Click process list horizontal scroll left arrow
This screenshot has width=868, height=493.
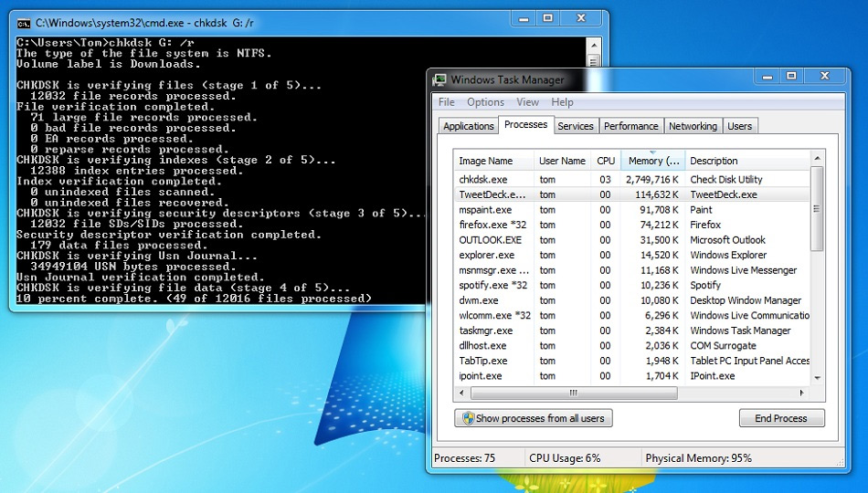(x=461, y=393)
